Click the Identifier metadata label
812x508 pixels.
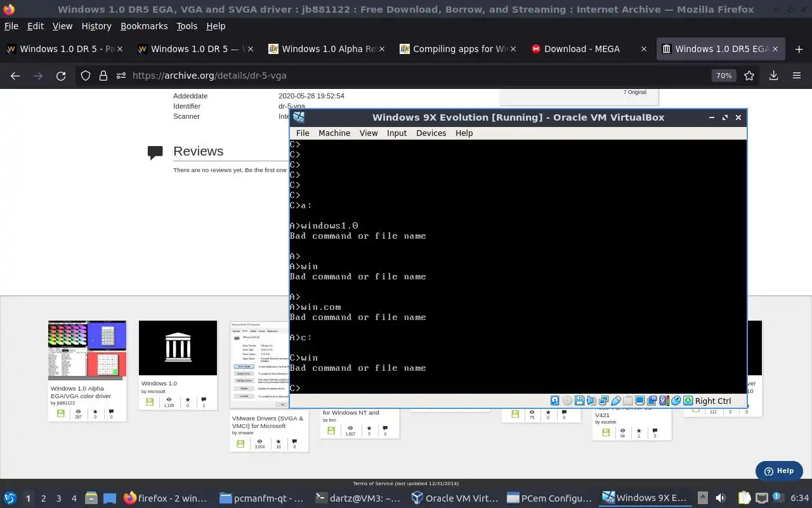187,106
